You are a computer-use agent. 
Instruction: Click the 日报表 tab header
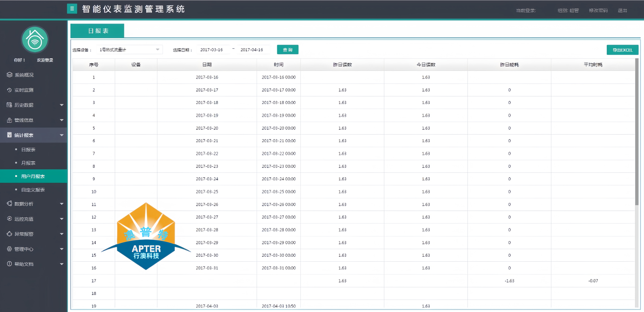(97, 31)
